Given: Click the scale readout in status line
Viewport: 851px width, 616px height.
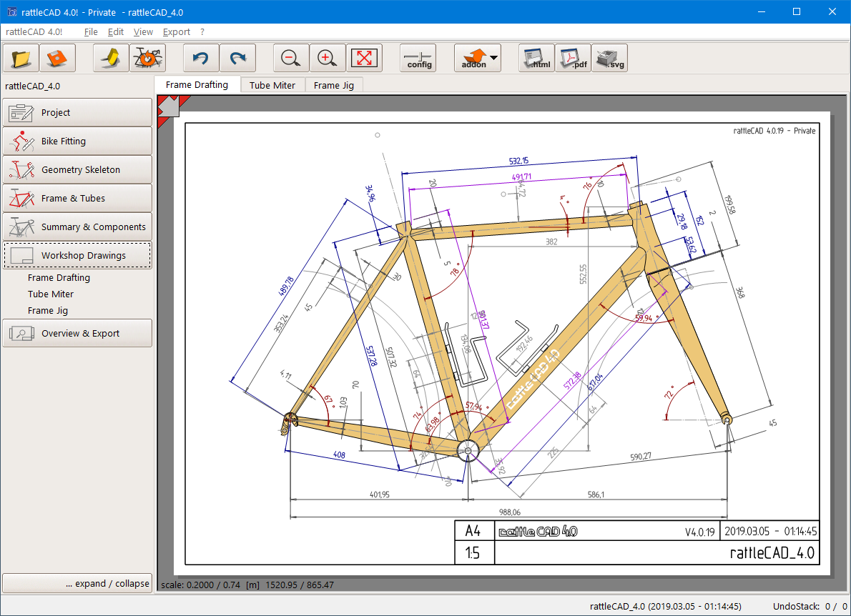Looking at the screenshot, I should (247, 585).
